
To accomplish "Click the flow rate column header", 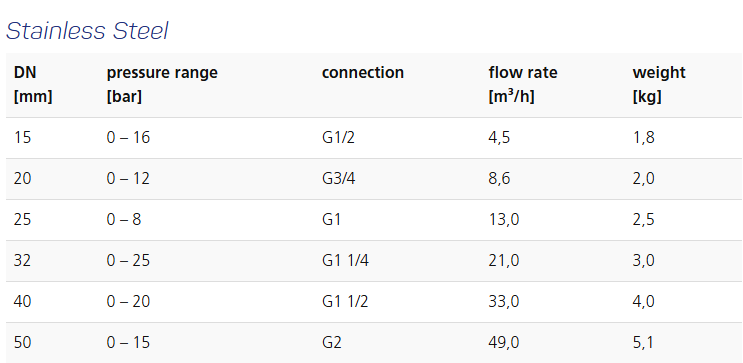I will (523, 85).
